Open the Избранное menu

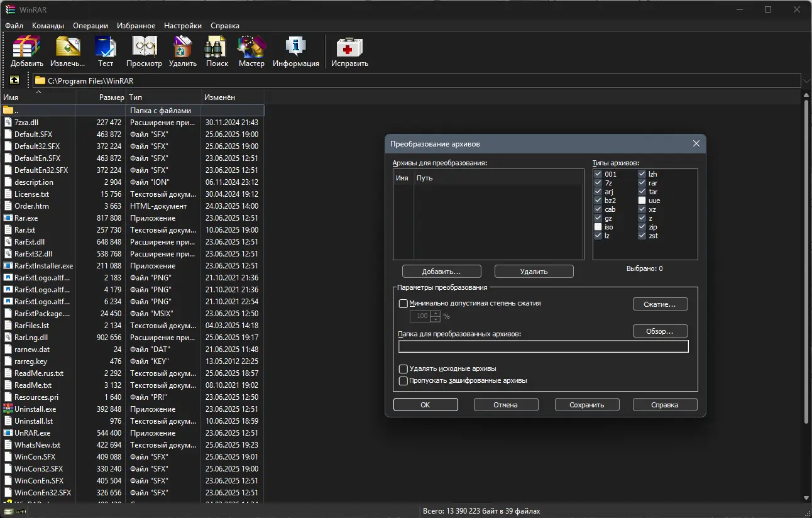(x=136, y=26)
